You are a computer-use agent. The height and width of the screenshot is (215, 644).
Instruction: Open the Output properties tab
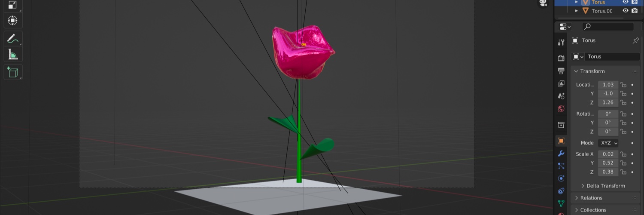(x=561, y=71)
